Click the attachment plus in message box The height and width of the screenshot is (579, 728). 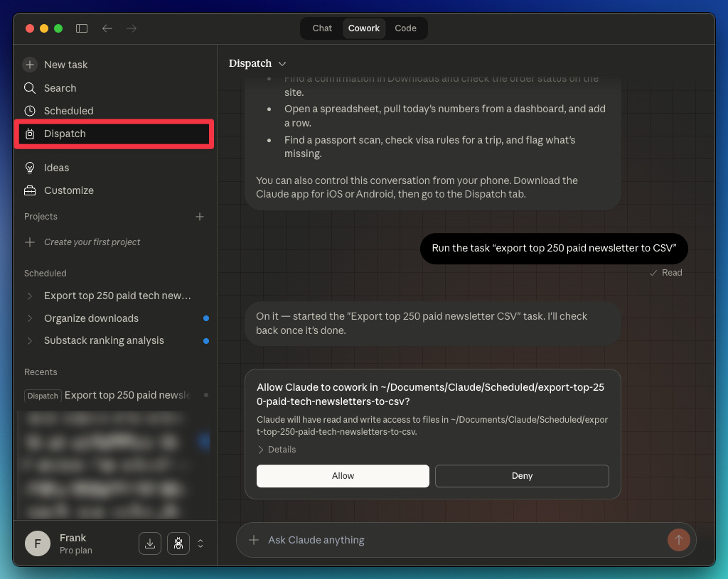coord(254,539)
